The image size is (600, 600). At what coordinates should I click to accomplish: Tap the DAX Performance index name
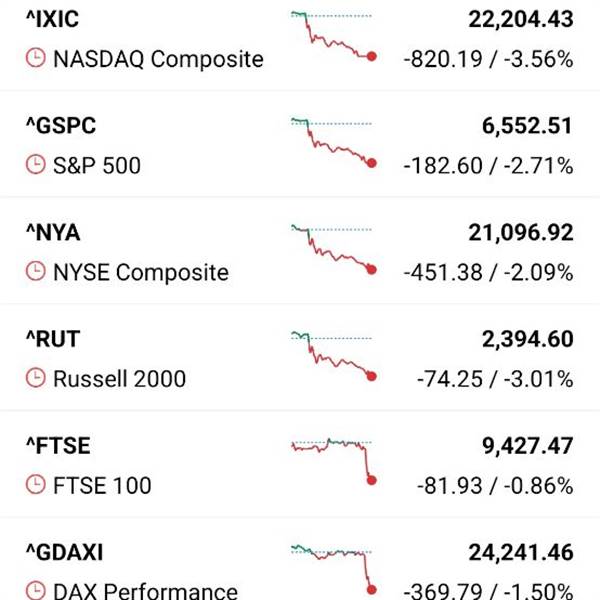(145, 591)
